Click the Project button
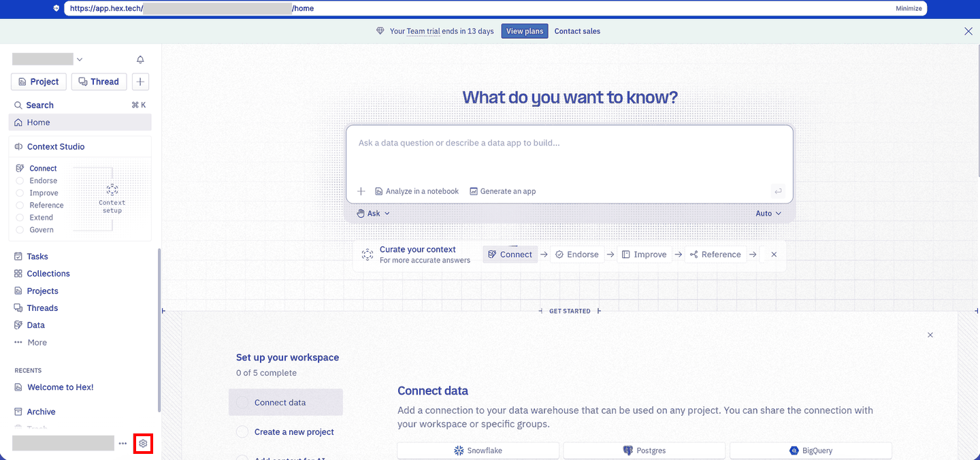The height and width of the screenshot is (460, 980). (39, 82)
